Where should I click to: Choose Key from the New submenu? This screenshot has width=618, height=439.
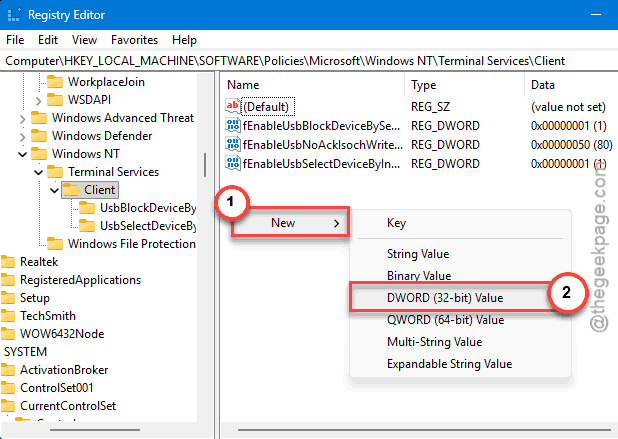pos(460,223)
